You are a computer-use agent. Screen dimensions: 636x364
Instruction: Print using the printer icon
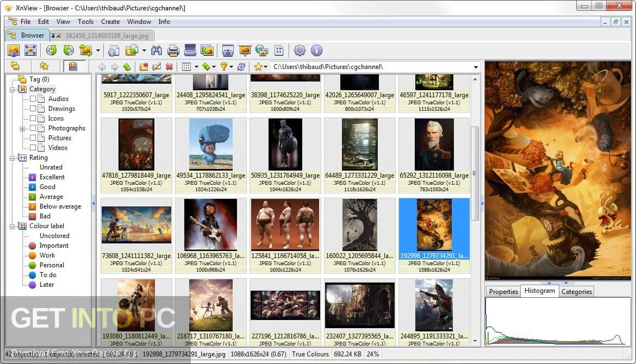point(173,51)
